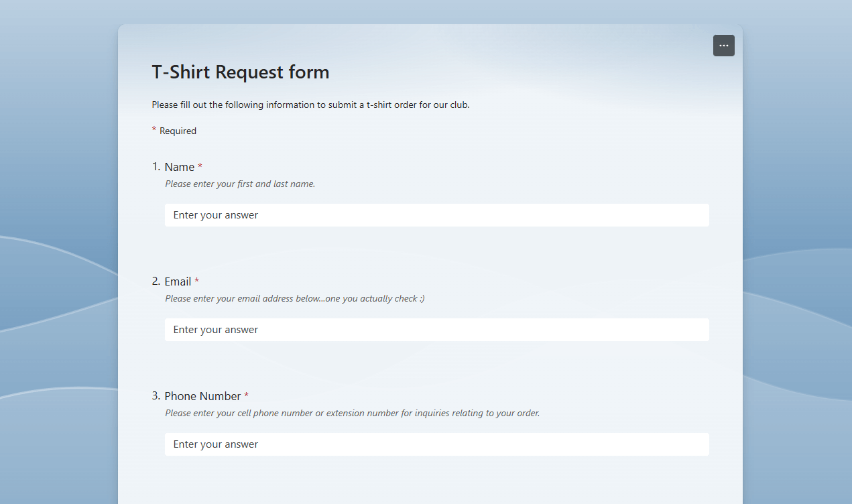Click the question number 1 label
The image size is (852, 504).
click(x=155, y=167)
